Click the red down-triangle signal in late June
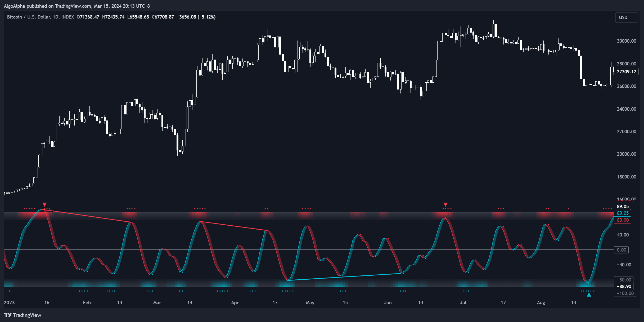 coord(445,204)
